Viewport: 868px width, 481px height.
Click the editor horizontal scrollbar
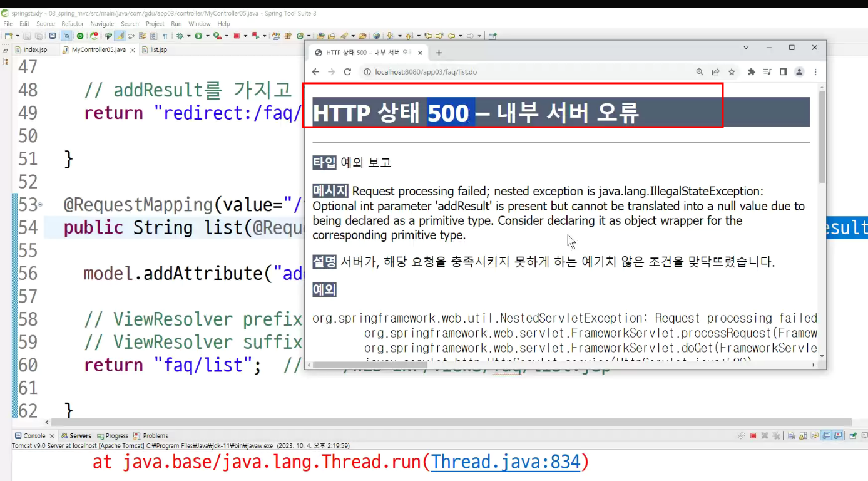click(x=452, y=422)
